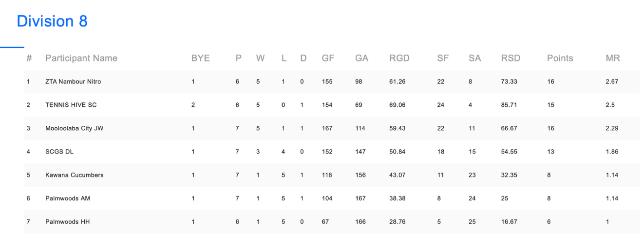Open the Division 8 heading

[52, 21]
